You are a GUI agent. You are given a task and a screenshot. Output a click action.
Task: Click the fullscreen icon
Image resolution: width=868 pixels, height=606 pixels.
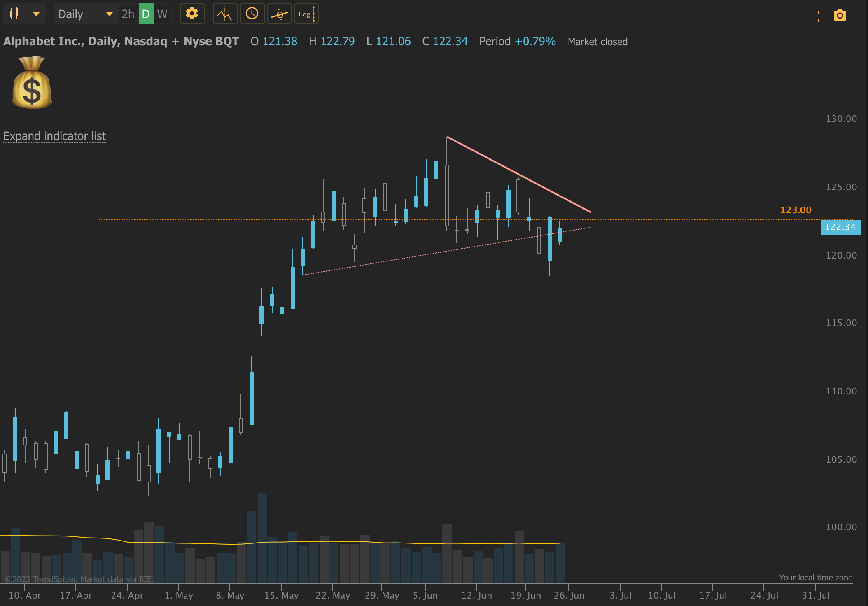coord(812,16)
